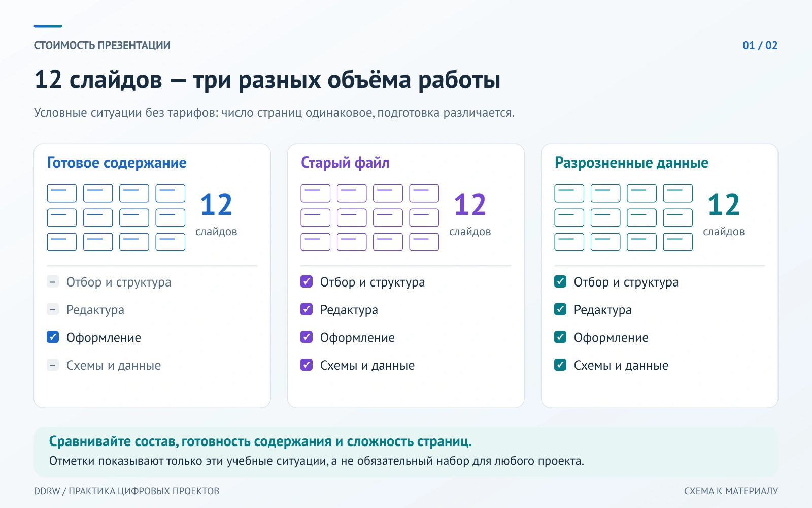Click the main heading '12 слайдов — три разных объёма работы'
This screenshot has width=812, height=508.
(267, 80)
